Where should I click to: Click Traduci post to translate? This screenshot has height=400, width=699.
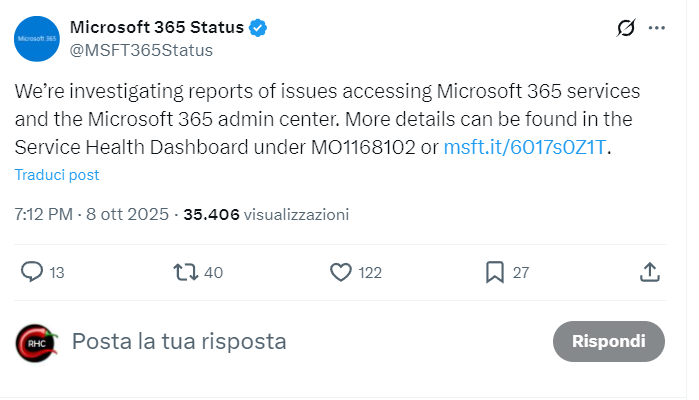[57, 175]
